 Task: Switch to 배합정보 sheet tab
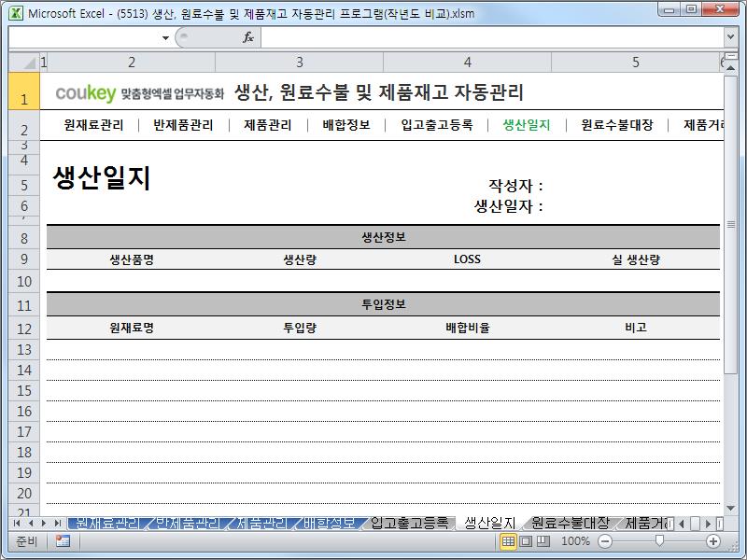(x=330, y=523)
